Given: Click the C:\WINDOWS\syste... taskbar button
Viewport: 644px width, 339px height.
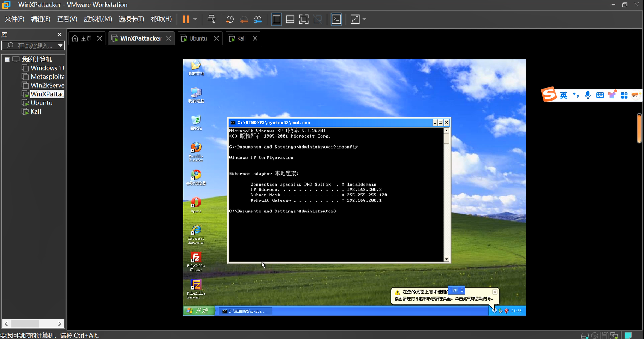Looking at the screenshot, I should click(246, 311).
